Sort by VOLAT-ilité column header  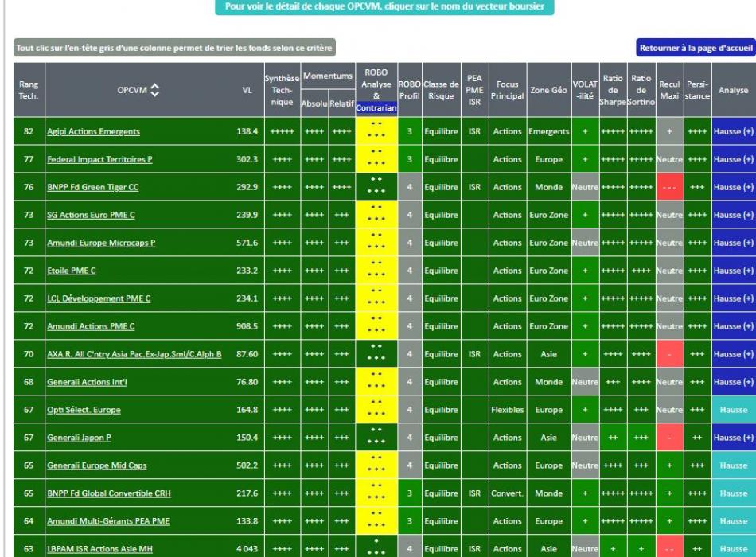tap(585, 90)
